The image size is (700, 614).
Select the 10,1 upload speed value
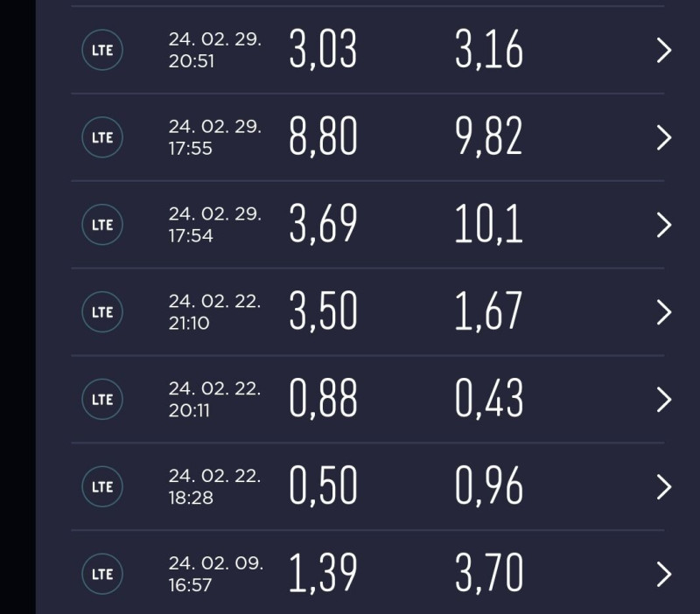coord(489,224)
